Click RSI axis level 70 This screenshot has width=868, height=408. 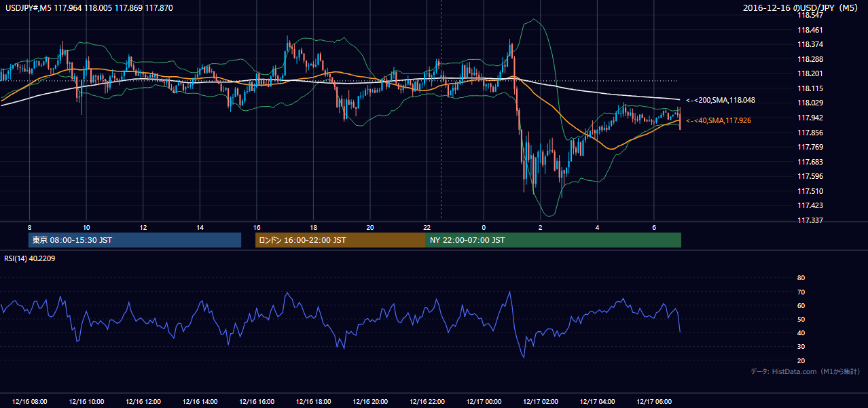pyautogui.click(x=801, y=292)
